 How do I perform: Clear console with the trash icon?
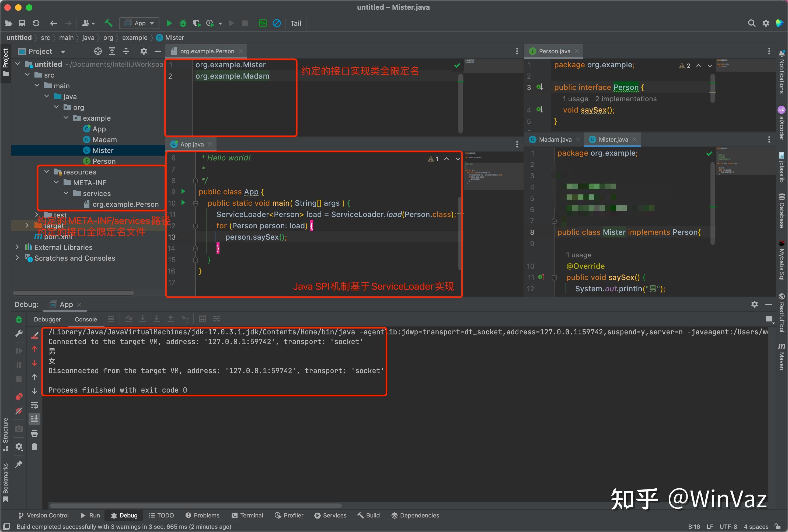coord(34,447)
